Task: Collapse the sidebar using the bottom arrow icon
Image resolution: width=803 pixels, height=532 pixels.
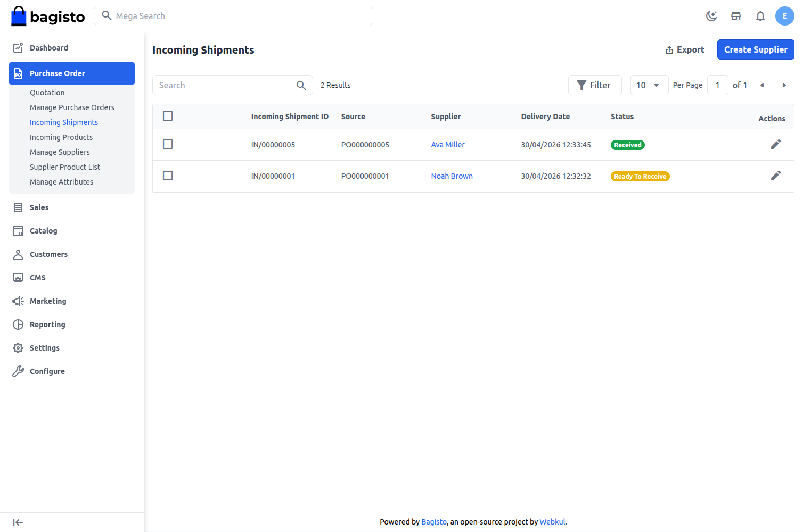Action: (18, 522)
